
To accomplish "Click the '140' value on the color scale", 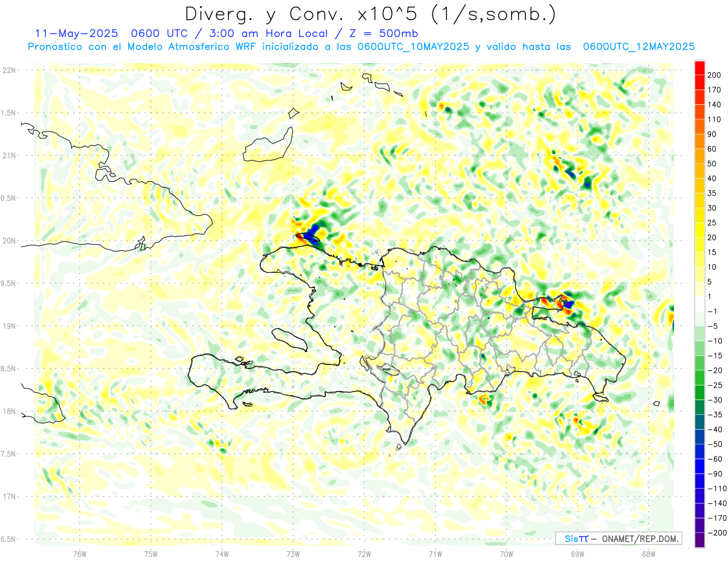I will coord(714,104).
